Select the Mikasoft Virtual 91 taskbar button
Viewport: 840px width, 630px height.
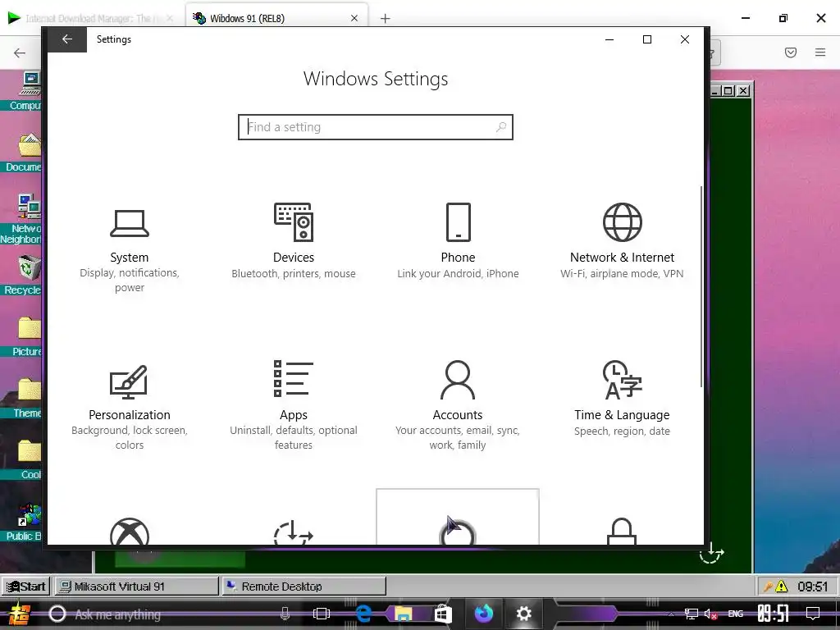[137, 587]
